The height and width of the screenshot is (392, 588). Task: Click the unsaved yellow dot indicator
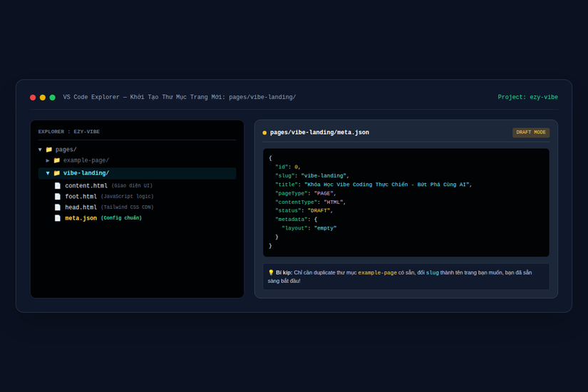click(264, 133)
